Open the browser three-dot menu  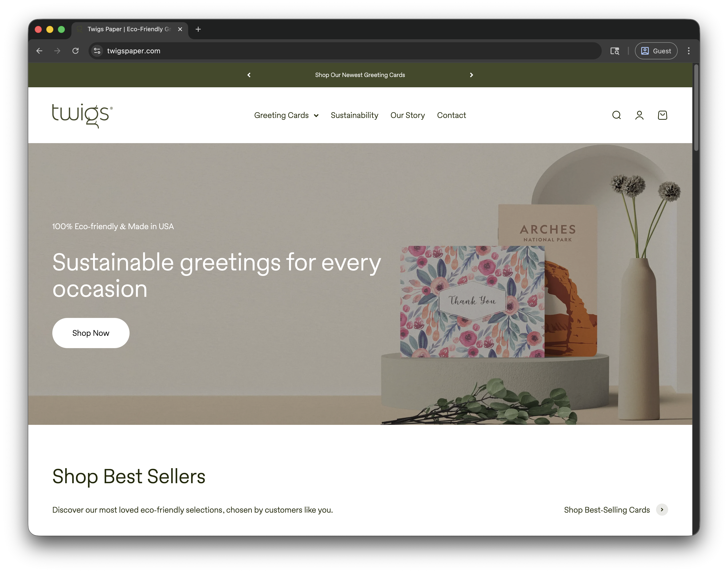689,51
